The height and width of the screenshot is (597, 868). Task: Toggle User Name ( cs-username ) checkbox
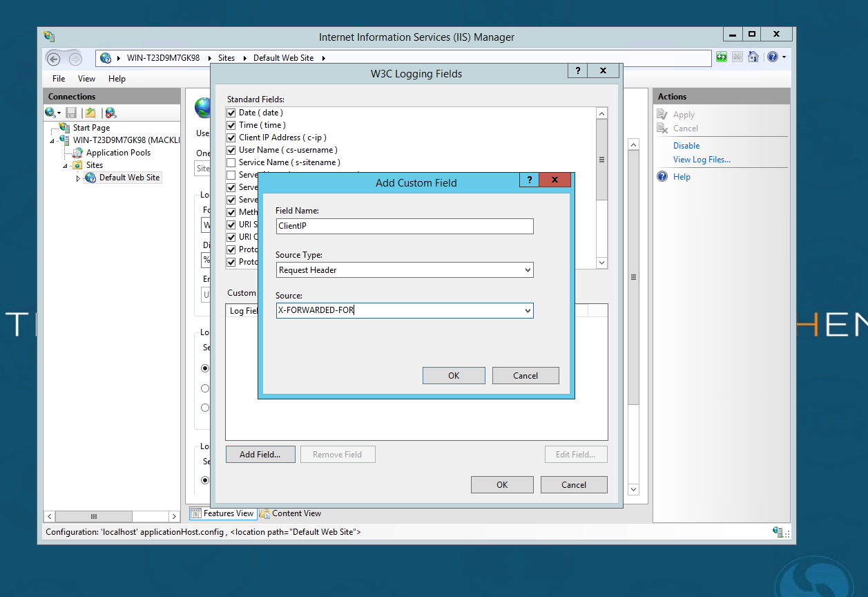[231, 150]
